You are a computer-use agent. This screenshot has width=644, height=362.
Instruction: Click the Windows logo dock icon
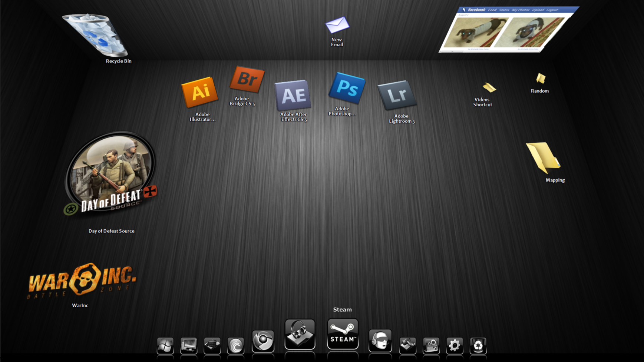[165, 346]
